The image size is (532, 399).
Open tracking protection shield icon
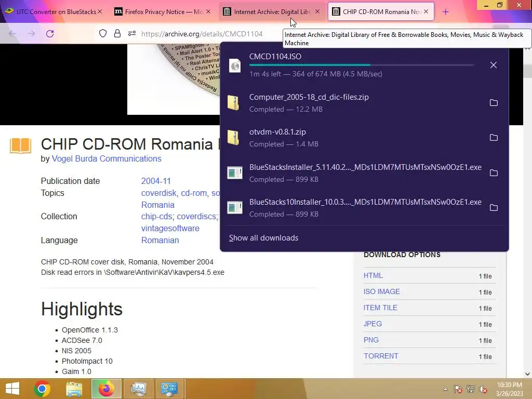tap(103, 34)
